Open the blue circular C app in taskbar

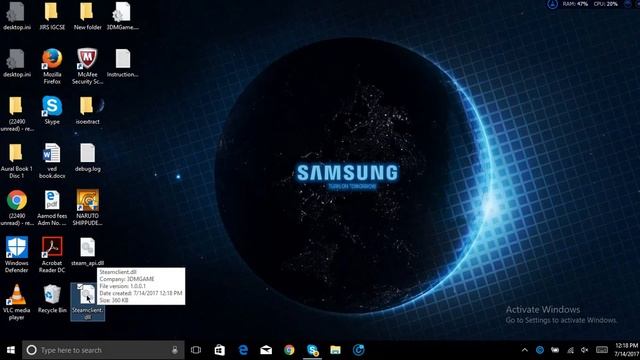358,350
